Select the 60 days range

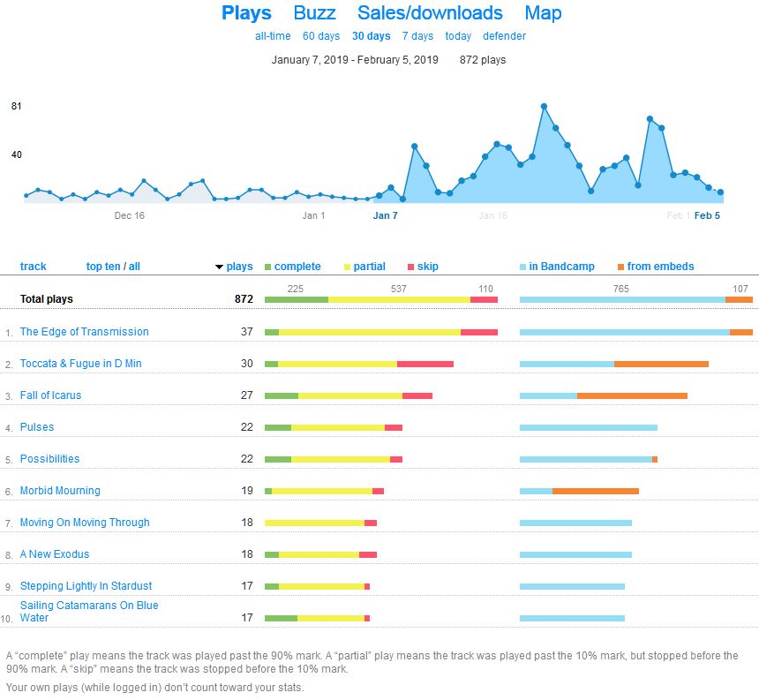[321, 36]
